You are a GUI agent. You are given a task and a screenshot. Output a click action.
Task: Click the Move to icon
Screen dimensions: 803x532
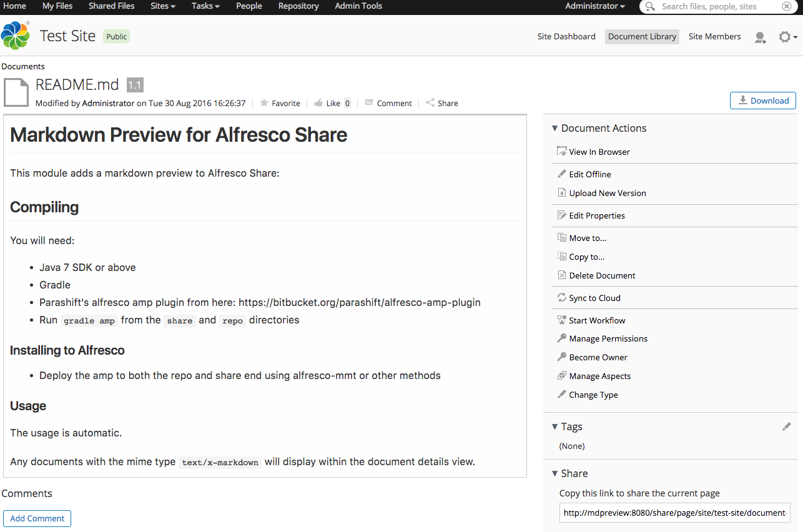[x=562, y=238]
